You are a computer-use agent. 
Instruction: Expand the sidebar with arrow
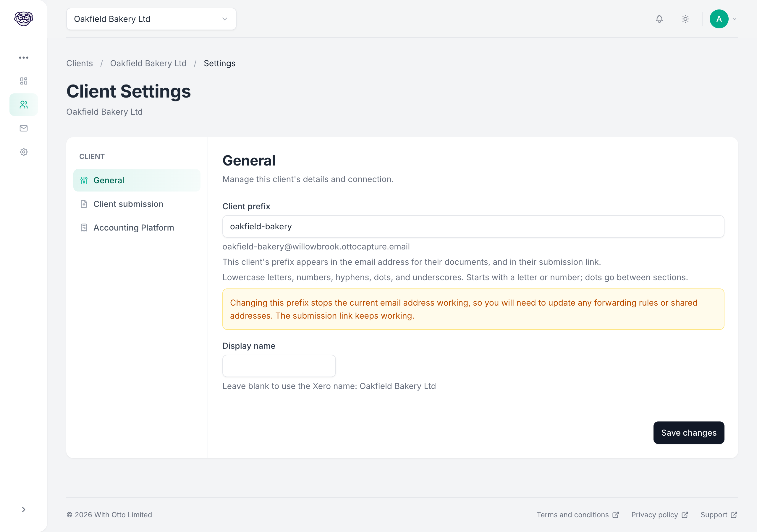click(23, 510)
